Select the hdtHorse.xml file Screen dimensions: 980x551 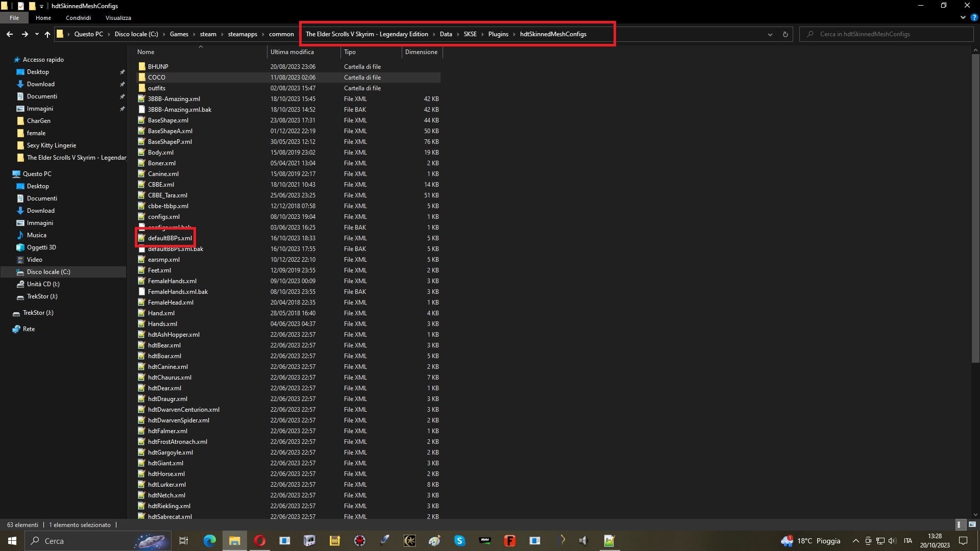pyautogui.click(x=166, y=474)
